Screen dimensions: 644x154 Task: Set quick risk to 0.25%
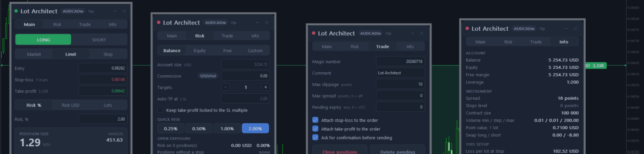tap(171, 128)
